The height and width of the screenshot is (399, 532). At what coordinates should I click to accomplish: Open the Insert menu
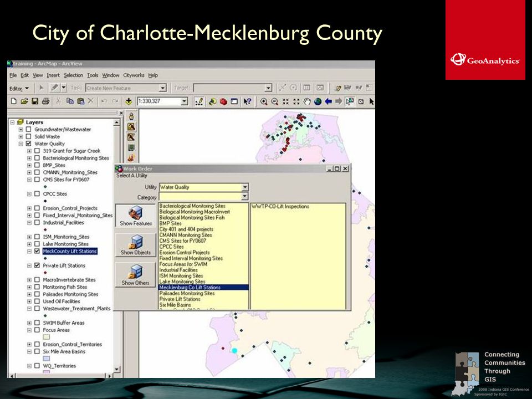(x=53, y=75)
